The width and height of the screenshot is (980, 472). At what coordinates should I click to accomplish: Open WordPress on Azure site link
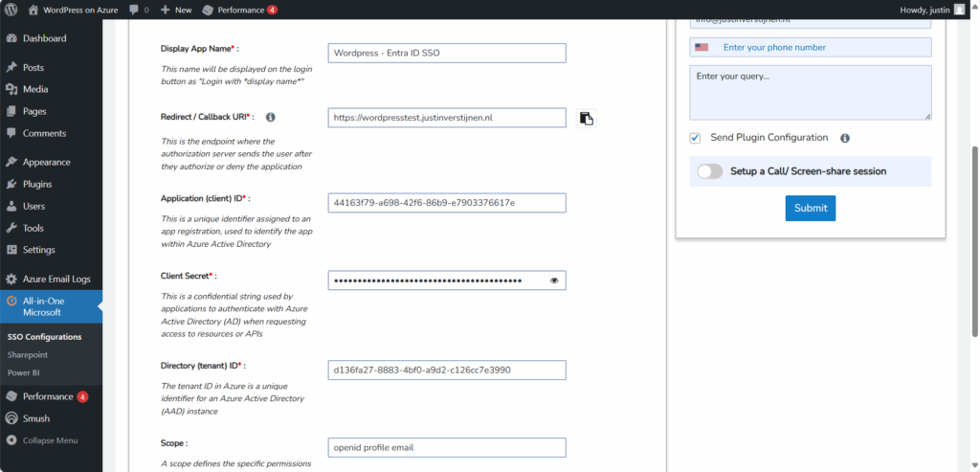(73, 10)
